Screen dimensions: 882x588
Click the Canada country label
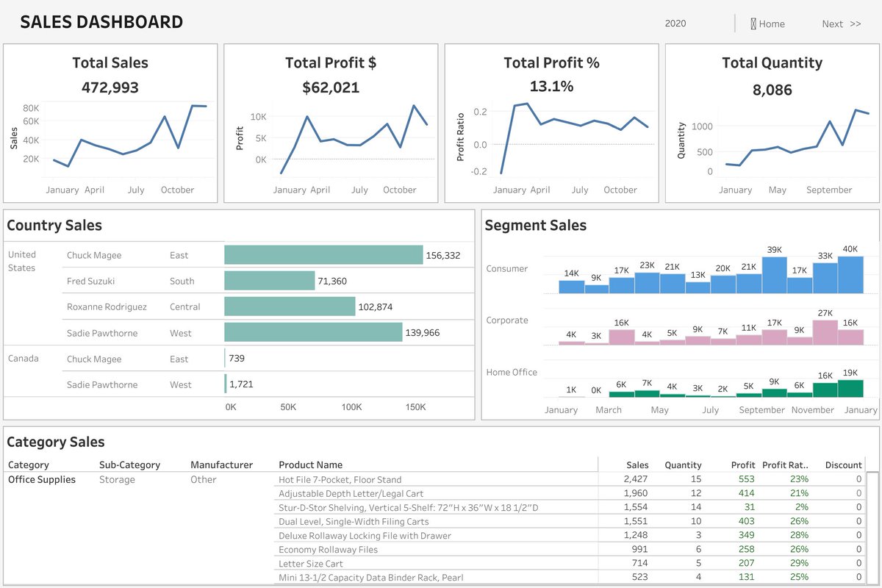tap(23, 358)
